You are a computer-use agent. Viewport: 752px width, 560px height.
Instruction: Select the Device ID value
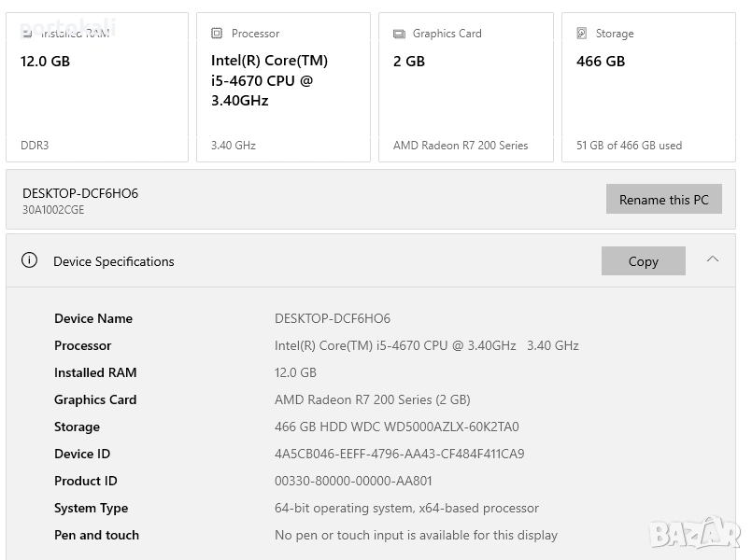pyautogui.click(x=399, y=454)
